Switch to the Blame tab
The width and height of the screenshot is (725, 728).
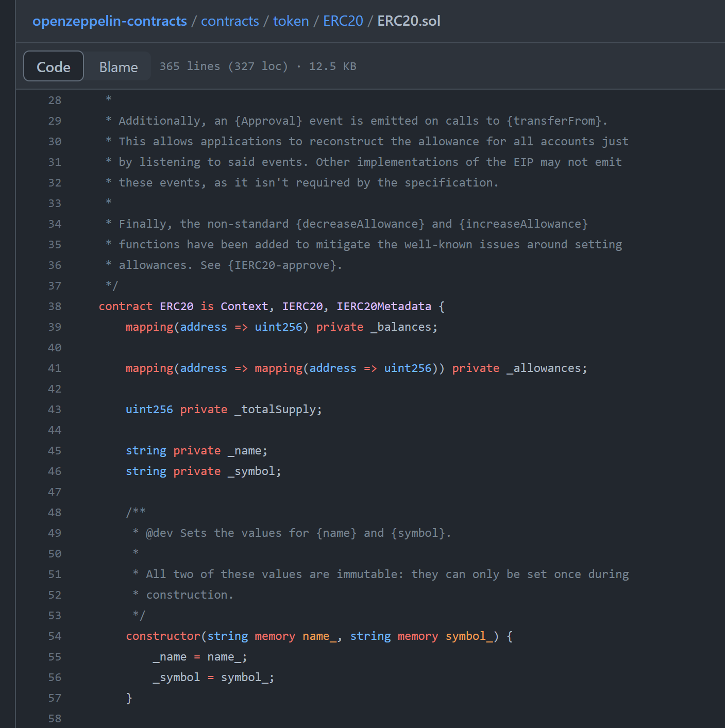118,67
